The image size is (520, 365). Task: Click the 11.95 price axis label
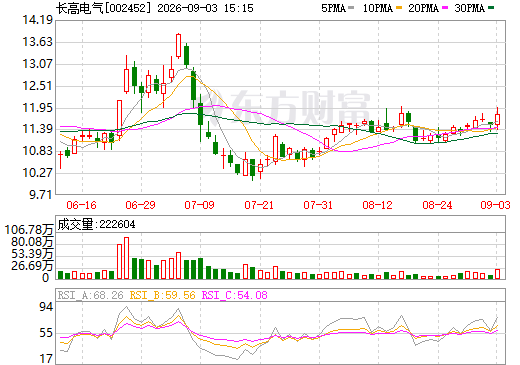point(38,108)
